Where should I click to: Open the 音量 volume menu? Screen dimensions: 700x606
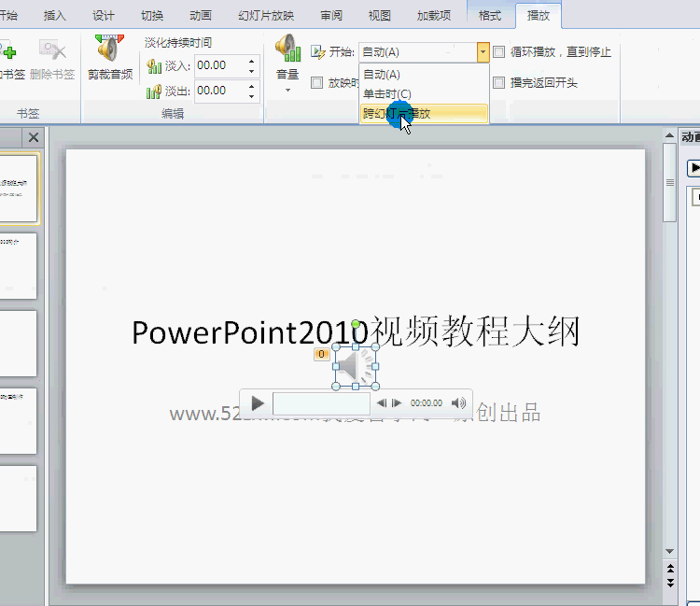[287, 63]
